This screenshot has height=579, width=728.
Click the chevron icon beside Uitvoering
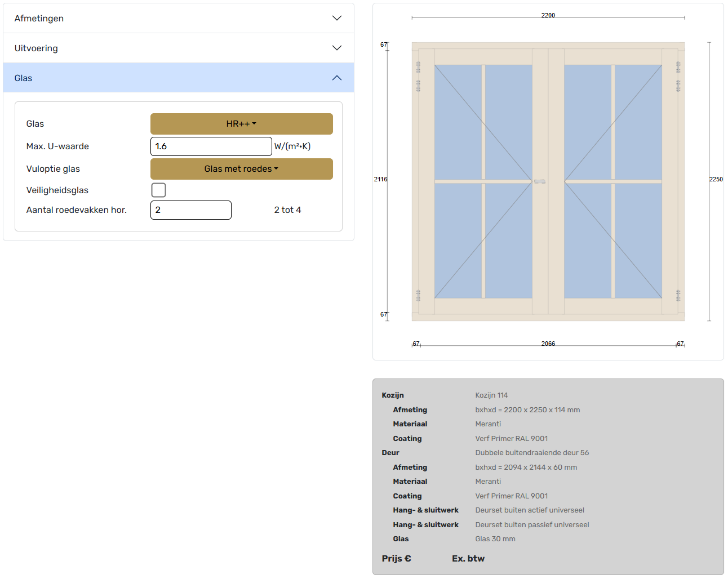(337, 48)
